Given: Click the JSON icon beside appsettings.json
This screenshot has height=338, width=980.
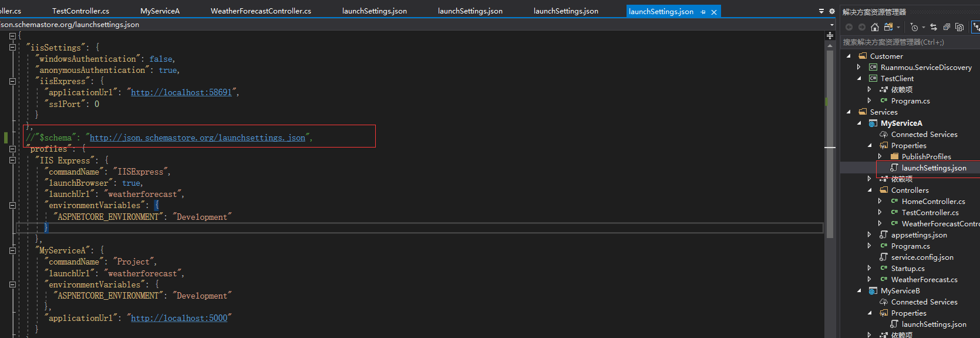Looking at the screenshot, I should 884,235.
